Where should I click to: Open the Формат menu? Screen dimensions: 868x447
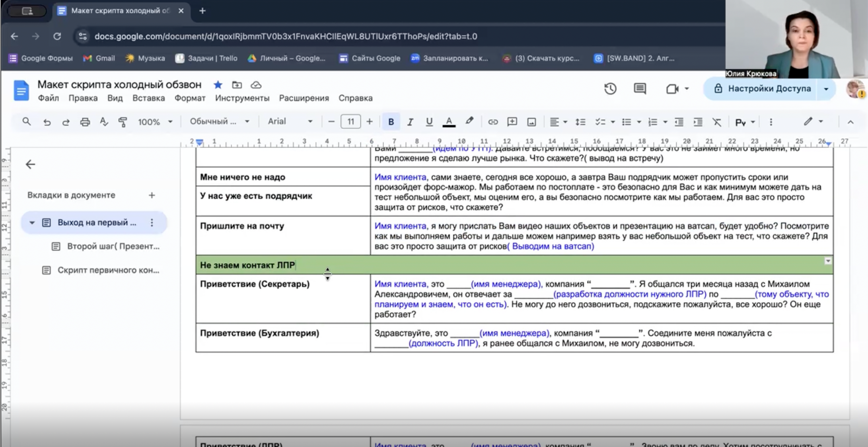click(x=190, y=98)
